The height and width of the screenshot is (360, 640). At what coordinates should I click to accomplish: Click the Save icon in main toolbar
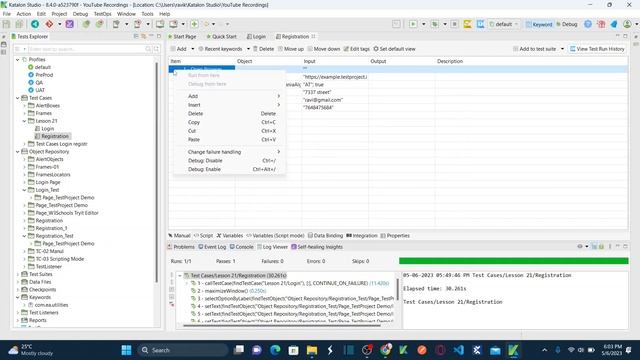(7, 24)
